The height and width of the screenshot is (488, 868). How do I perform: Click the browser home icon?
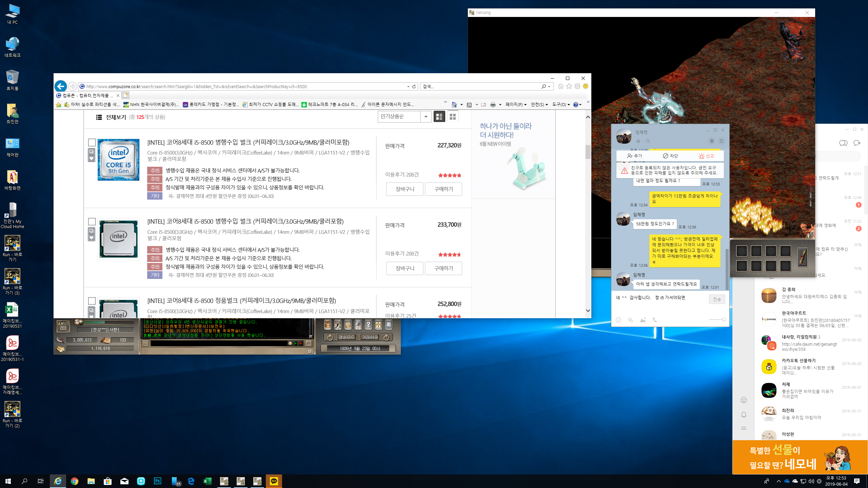[x=561, y=86]
